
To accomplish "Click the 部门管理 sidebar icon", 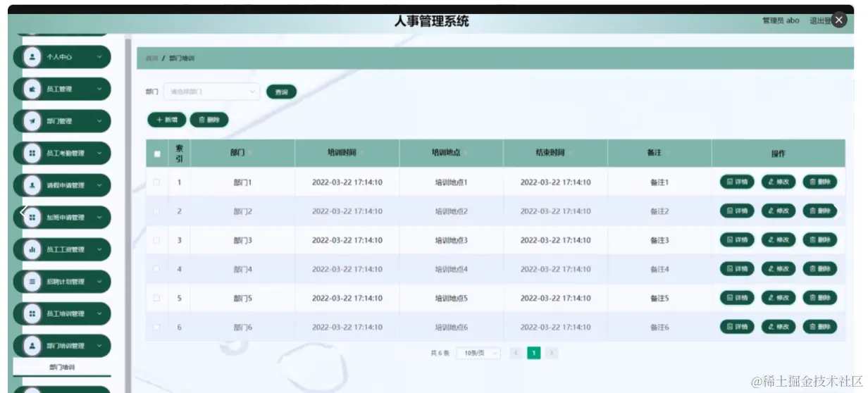I will [31, 121].
